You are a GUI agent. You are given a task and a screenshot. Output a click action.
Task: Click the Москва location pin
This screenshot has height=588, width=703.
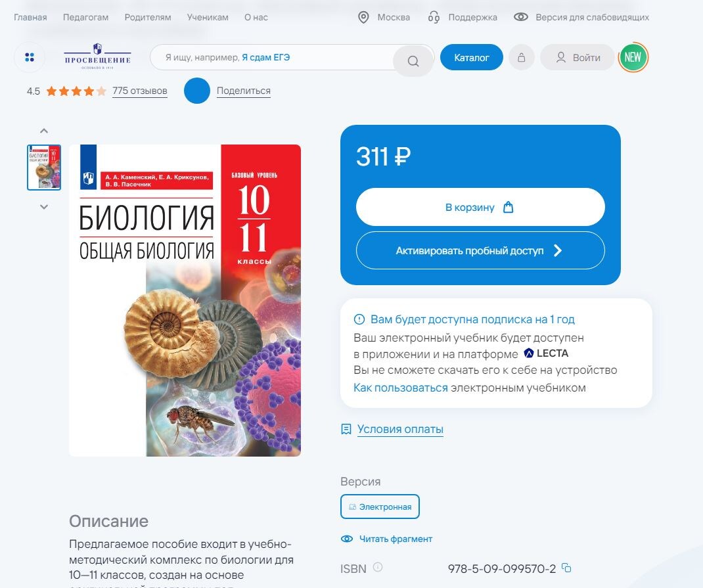[363, 18]
